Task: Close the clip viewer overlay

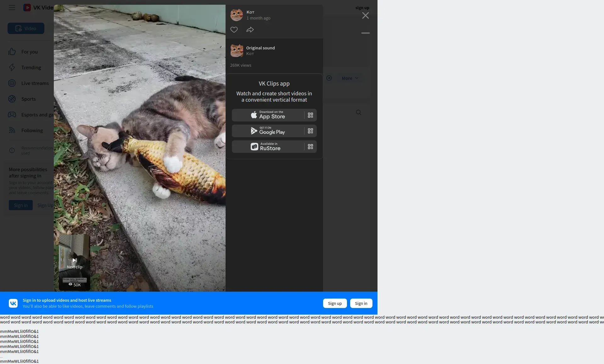Action: click(365, 16)
